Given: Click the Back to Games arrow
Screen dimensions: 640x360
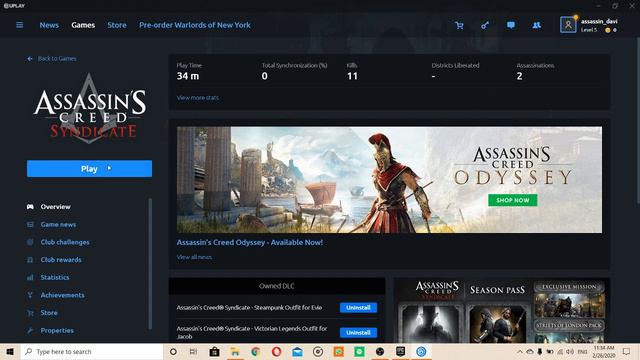Looking at the screenshot, I should [x=30, y=59].
